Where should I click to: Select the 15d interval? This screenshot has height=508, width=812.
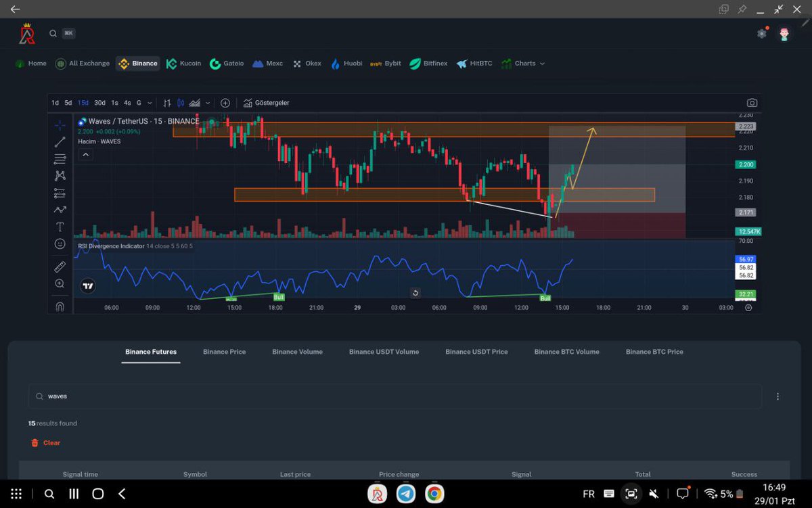(83, 103)
